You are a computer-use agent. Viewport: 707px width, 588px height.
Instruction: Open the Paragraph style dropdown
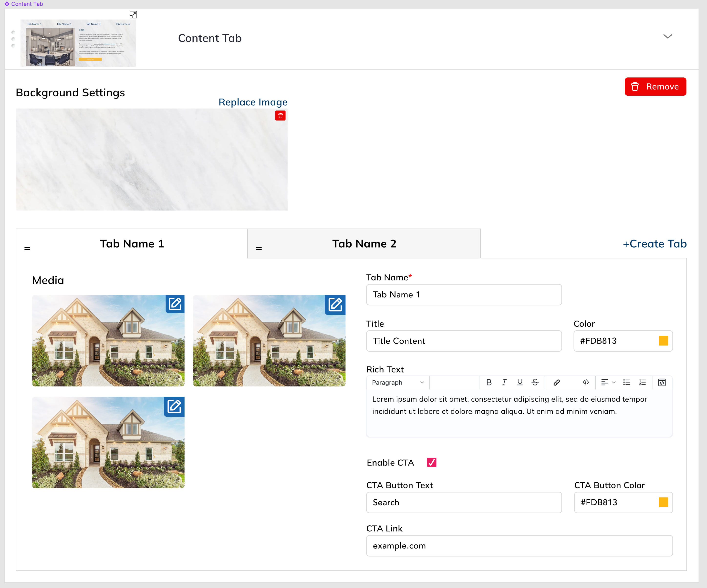[398, 383]
